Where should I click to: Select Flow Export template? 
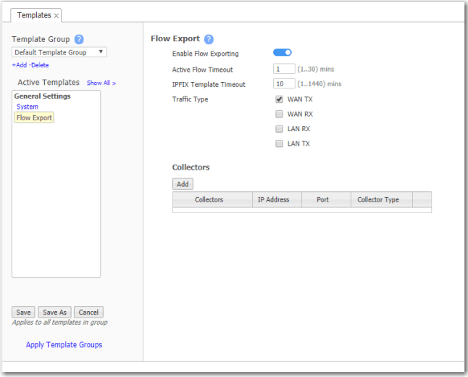click(34, 118)
